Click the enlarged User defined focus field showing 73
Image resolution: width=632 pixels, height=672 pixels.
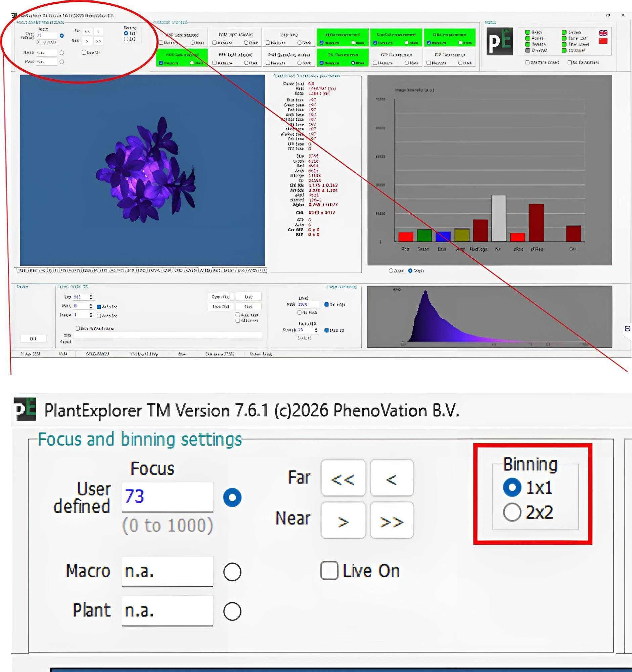click(x=168, y=496)
